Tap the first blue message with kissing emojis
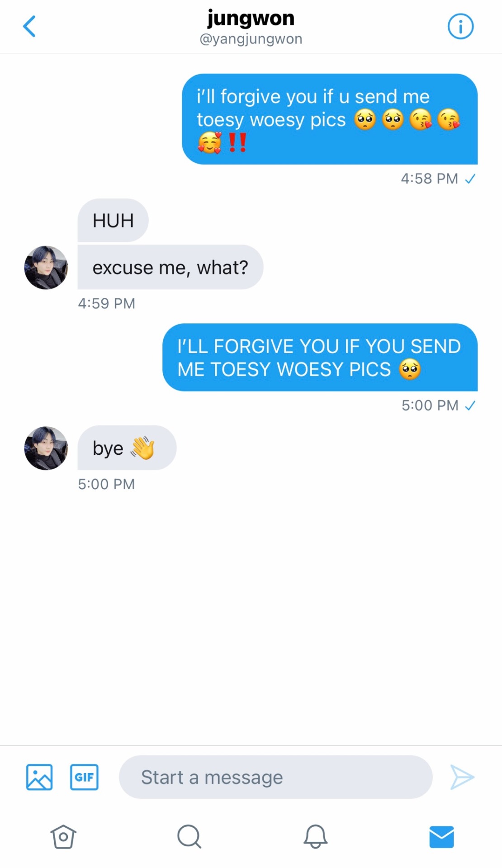 pyautogui.click(x=330, y=119)
